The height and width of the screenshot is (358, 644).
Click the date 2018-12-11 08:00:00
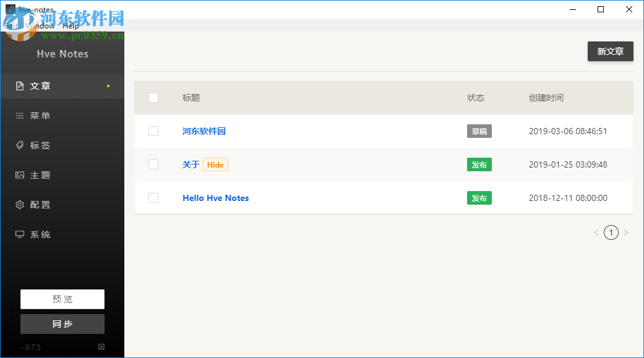[x=568, y=198]
